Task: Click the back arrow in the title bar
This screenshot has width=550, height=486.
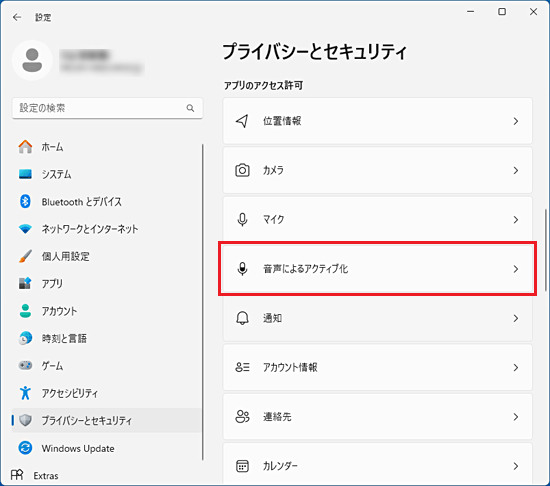Action: (17, 17)
